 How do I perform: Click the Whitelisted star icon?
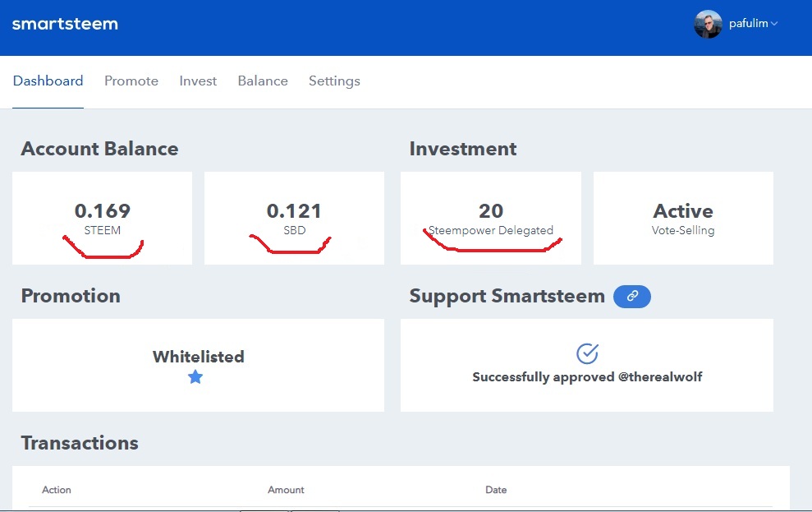coord(195,376)
